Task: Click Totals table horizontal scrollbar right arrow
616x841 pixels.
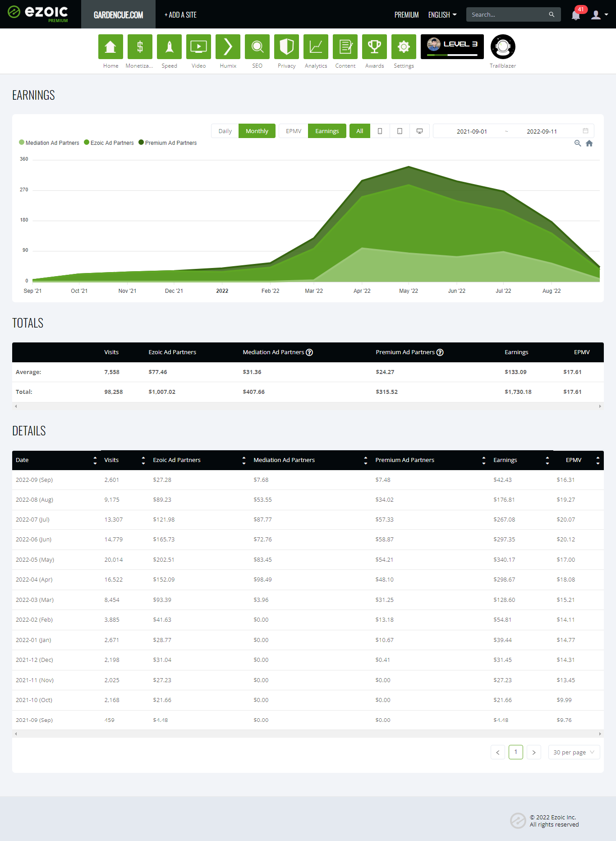Action: pyautogui.click(x=600, y=407)
